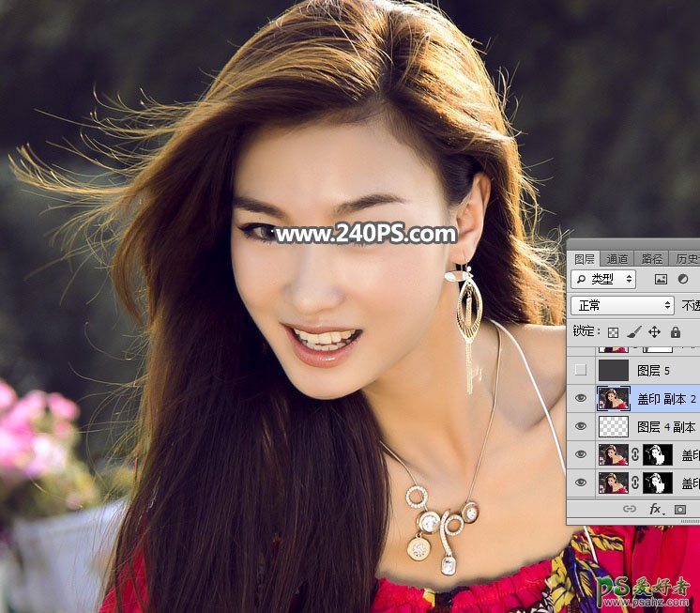The width and height of the screenshot is (700, 613).
Task: Add a layer mask using bottom icon
Action: click(680, 509)
